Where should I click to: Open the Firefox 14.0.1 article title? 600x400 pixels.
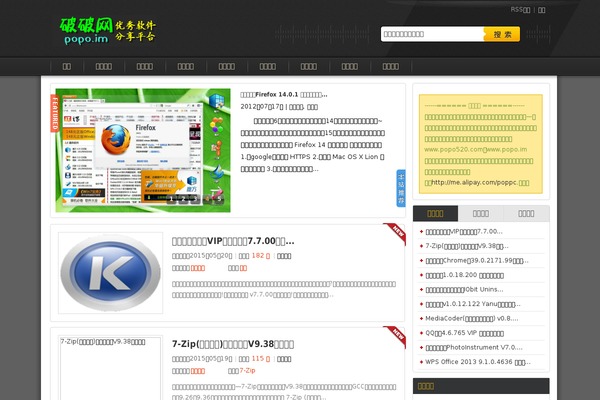284,95
